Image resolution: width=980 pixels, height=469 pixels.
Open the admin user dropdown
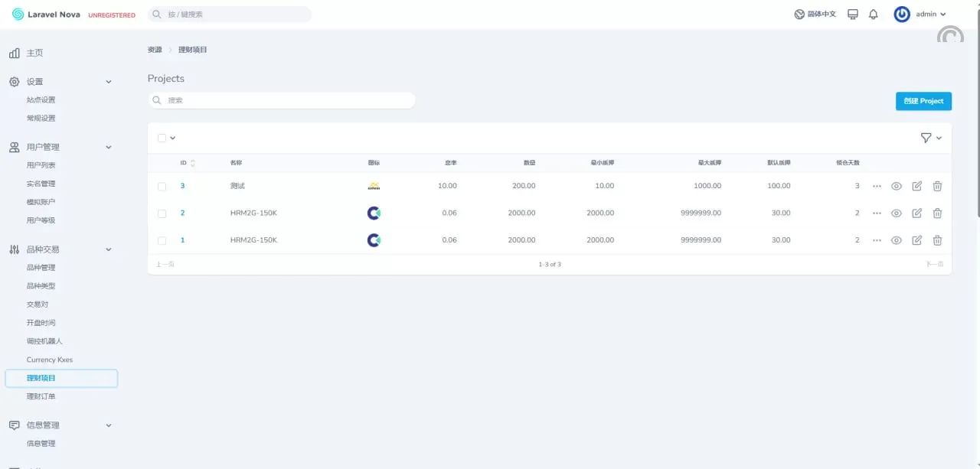[920, 15]
